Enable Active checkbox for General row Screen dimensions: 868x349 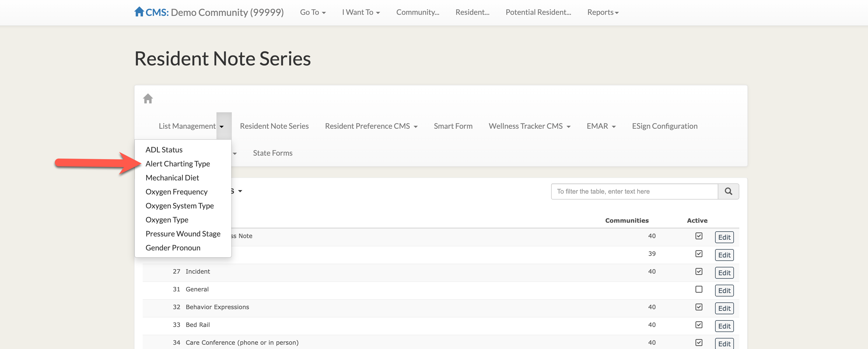pos(698,289)
